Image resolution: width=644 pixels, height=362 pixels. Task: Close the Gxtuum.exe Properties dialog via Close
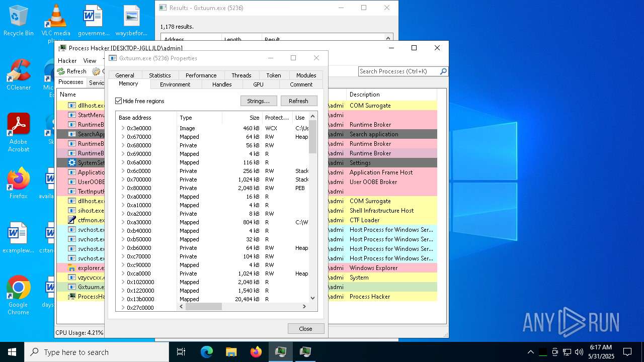[305, 328]
